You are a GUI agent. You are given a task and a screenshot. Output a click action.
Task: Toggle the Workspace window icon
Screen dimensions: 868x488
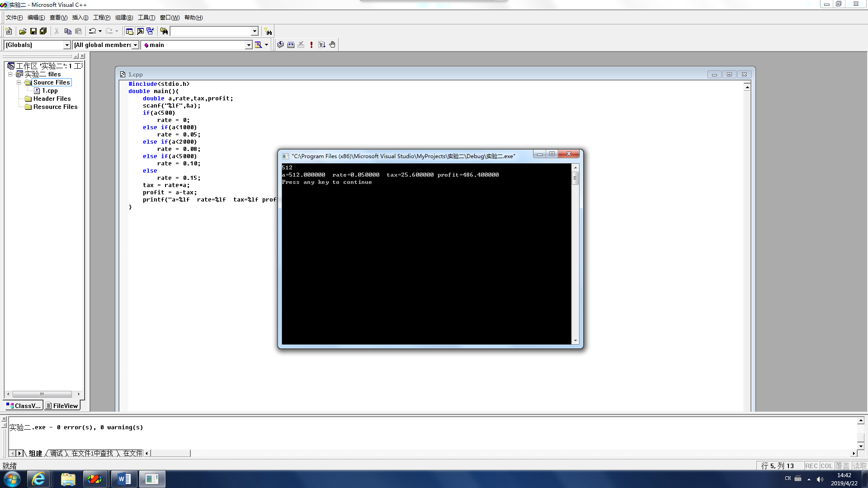click(129, 31)
